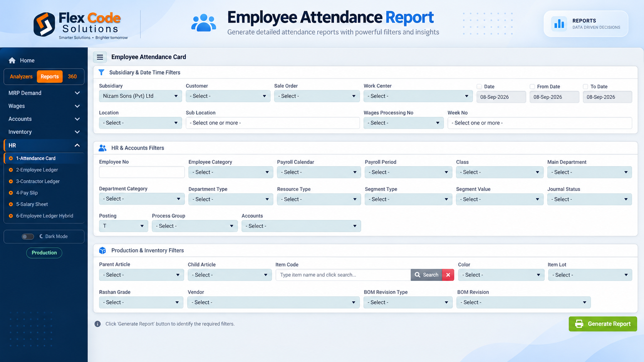Open the Sale Order dropdown
Viewport: 644px width, 362px height.
317,96
